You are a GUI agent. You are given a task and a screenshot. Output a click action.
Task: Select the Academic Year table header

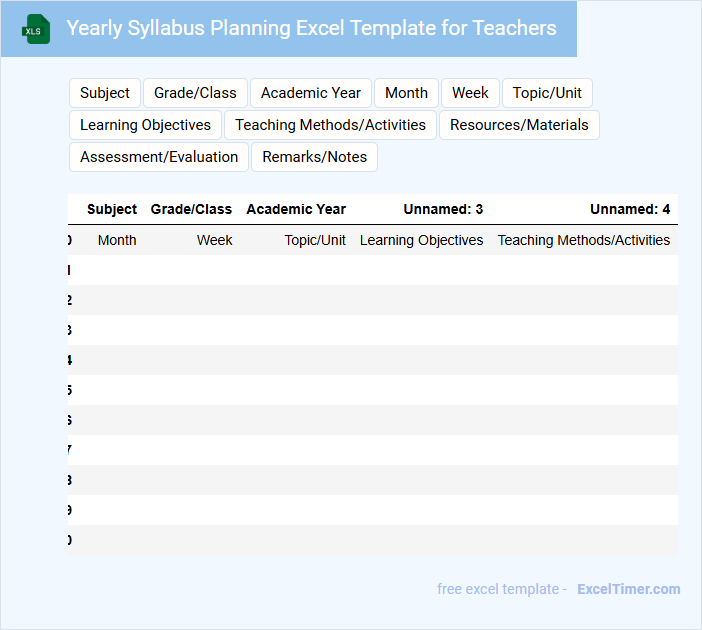(296, 209)
